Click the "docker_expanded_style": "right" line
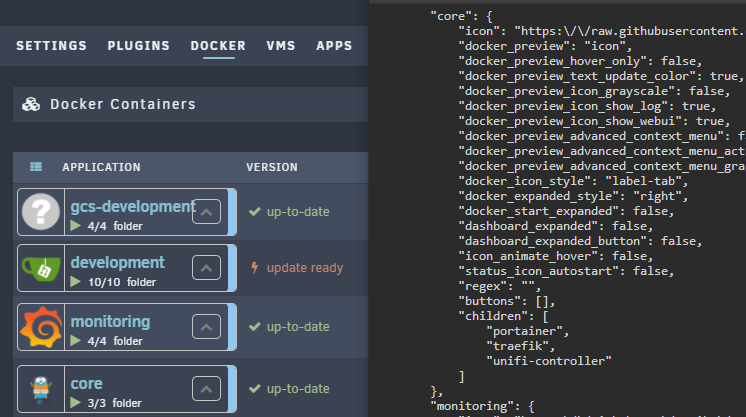746x417 pixels. [x=573, y=196]
